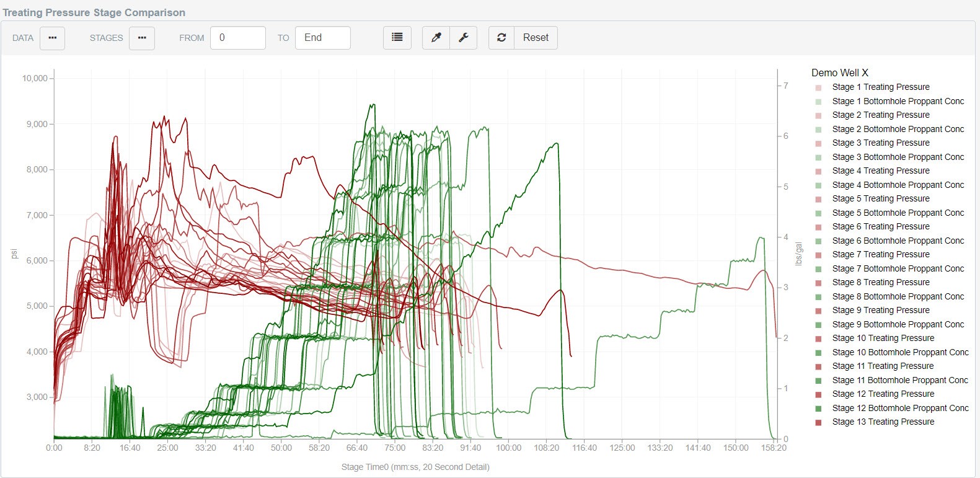Select the eyedropper color tool
980x478 pixels.
tap(436, 38)
